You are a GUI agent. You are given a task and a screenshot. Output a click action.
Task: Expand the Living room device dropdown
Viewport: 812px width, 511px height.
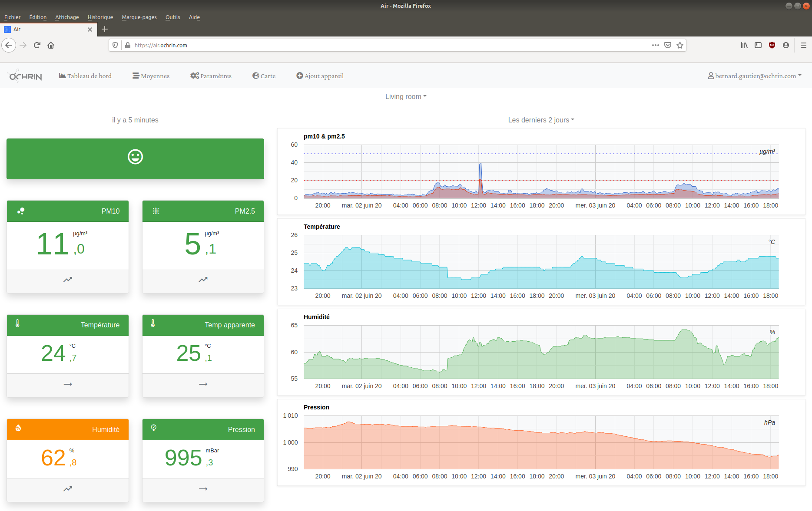coord(406,96)
